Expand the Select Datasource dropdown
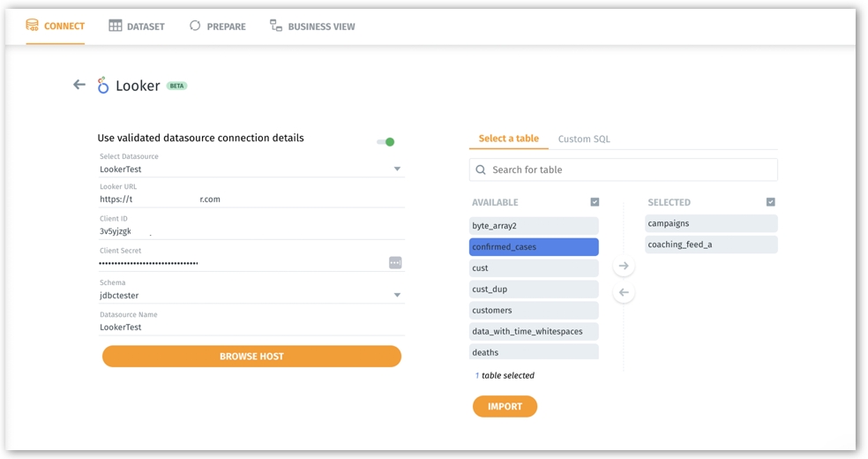868x459 pixels. [397, 169]
